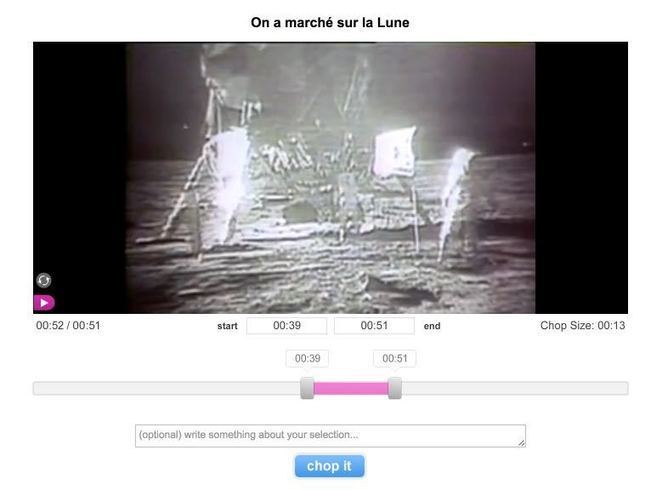Screen dimensions: 651x490
Task: Click the title On a marché sur la Lune
Action: [330, 22]
